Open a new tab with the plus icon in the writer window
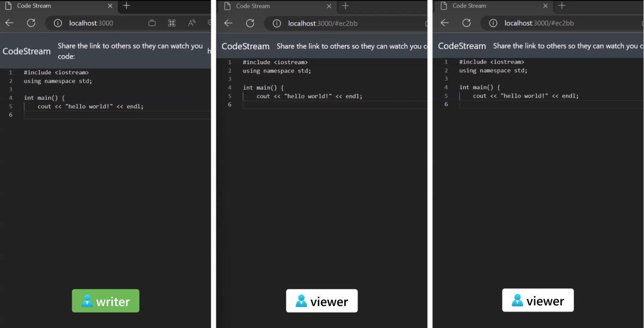644x328 pixels. 126,6
